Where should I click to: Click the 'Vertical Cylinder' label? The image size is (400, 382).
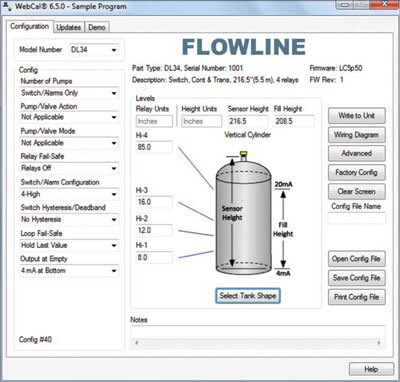click(247, 135)
